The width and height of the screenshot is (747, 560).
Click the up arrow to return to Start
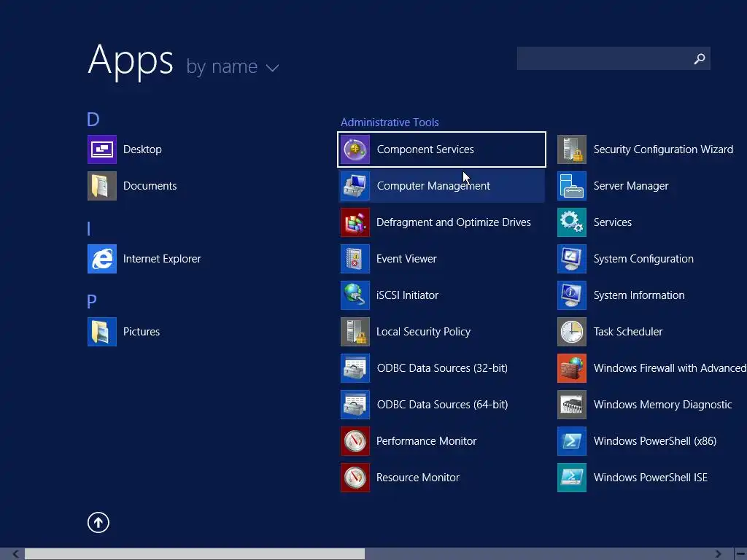[x=98, y=522]
